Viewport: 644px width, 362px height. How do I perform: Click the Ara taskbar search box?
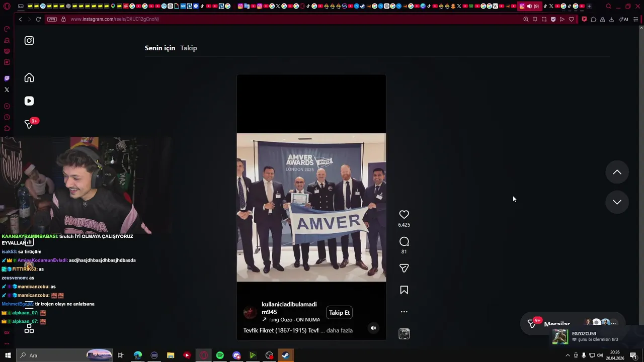(65, 355)
